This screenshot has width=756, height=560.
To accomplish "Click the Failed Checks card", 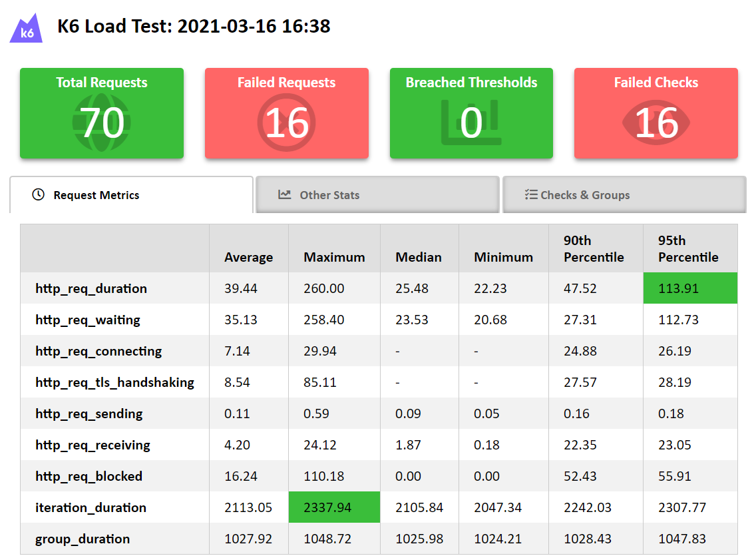I will click(656, 113).
